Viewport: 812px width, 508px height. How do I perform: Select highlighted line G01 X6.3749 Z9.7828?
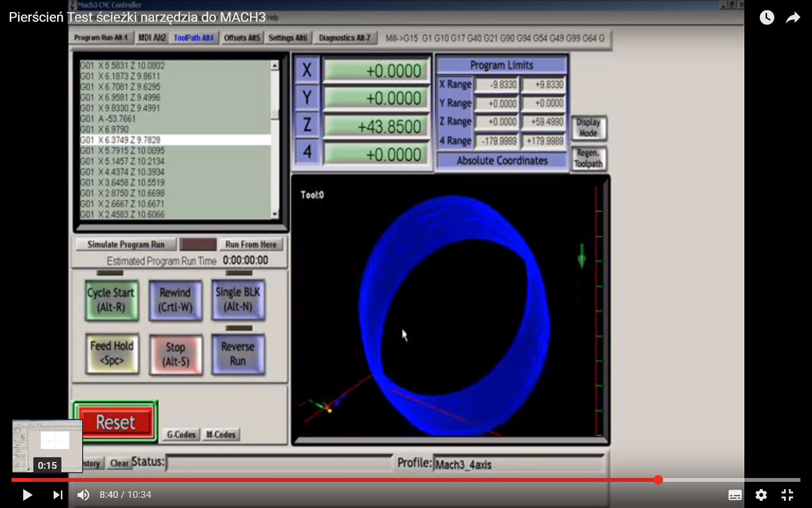point(175,140)
